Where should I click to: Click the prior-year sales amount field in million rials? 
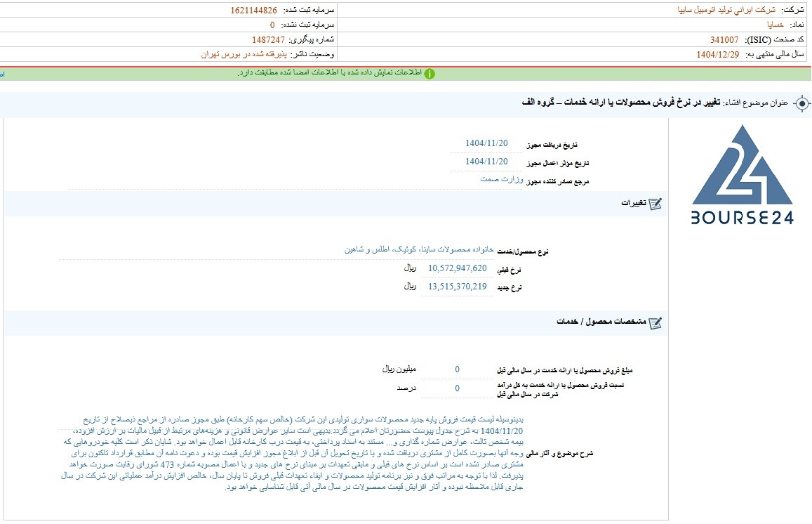click(x=458, y=369)
